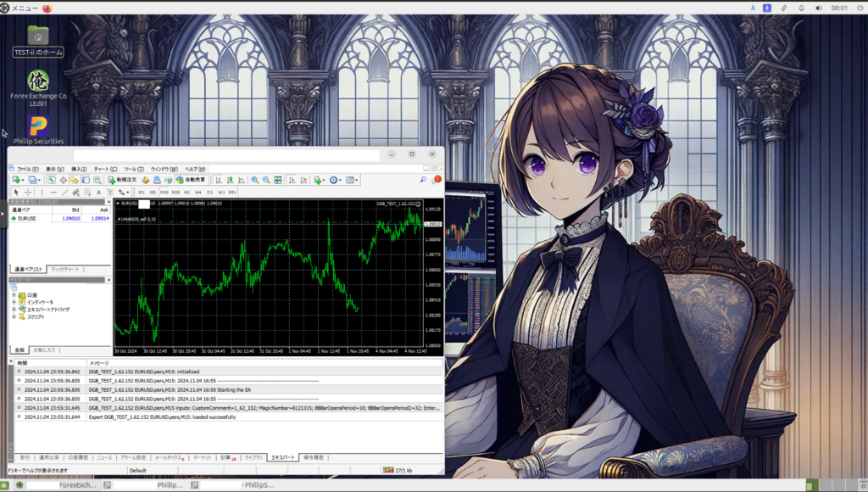Open the Indicators list icon
Viewport: 868px width, 492px height.
pyautogui.click(x=318, y=180)
